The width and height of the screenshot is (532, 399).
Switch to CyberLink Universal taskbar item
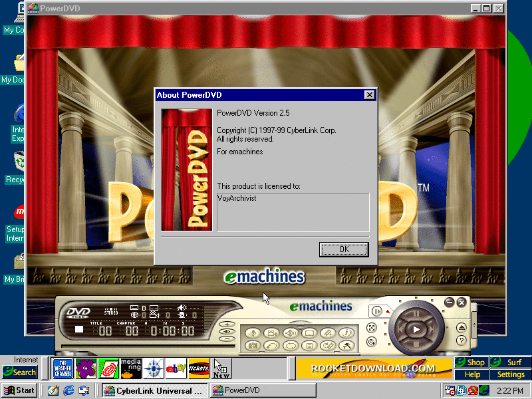[x=154, y=390]
